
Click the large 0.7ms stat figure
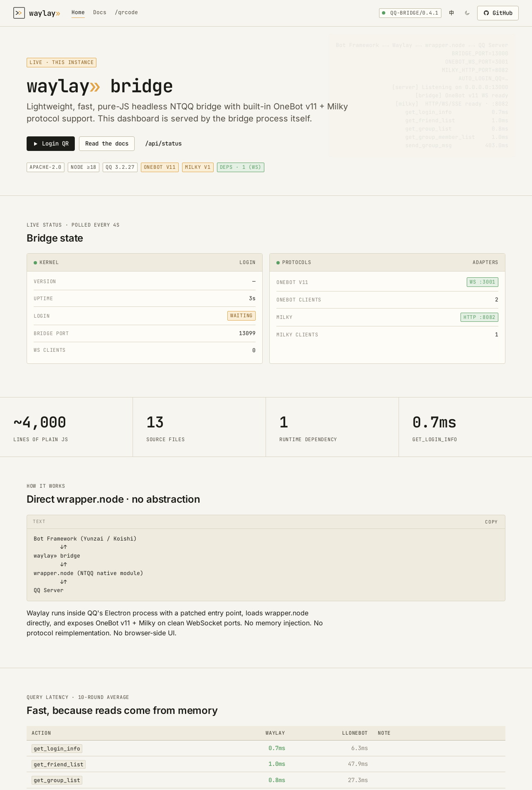pos(434,422)
